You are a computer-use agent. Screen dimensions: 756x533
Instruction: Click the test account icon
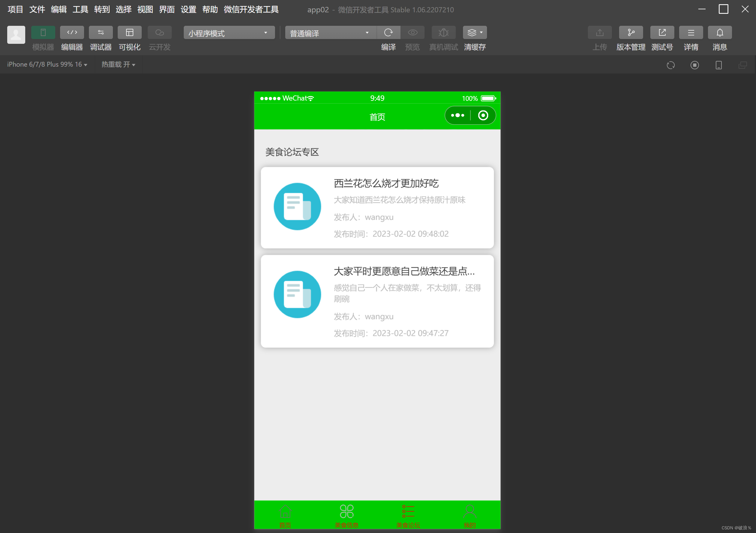click(662, 33)
